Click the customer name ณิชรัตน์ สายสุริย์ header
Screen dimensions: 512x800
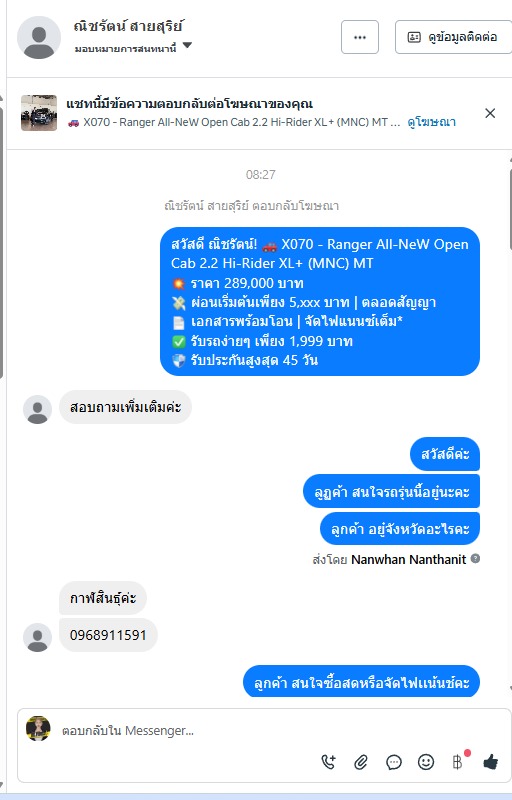click(129, 26)
